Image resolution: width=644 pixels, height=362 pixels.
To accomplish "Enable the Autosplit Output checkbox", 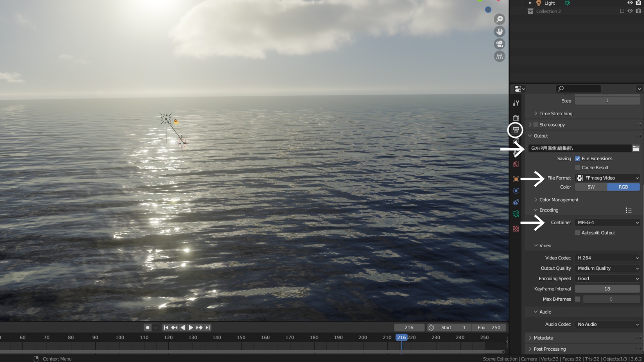I will point(578,233).
